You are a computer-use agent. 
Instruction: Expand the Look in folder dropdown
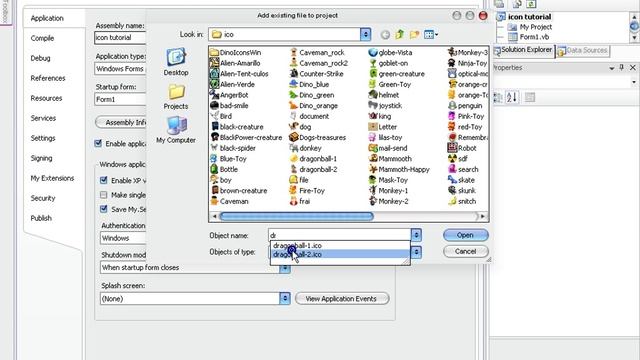(x=365, y=35)
